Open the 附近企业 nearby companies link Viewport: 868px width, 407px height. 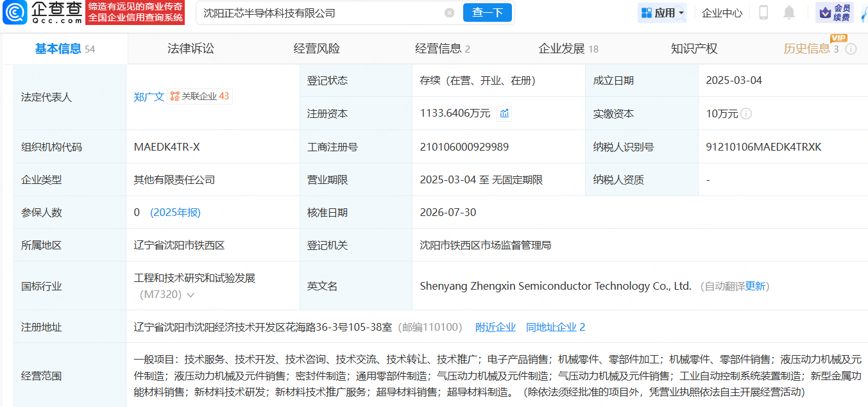(x=495, y=327)
